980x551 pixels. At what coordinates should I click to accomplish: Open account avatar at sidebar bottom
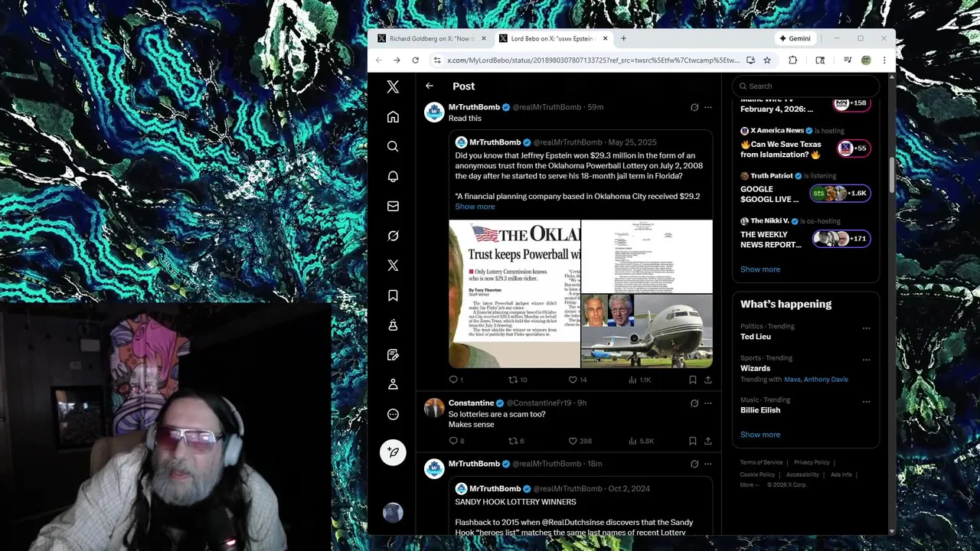coord(393,513)
